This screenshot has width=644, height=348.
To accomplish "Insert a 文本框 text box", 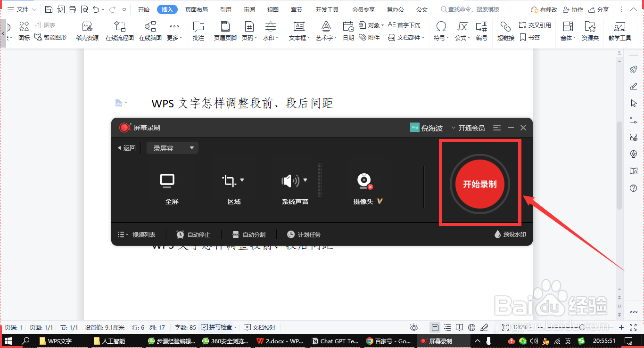I will (299, 32).
